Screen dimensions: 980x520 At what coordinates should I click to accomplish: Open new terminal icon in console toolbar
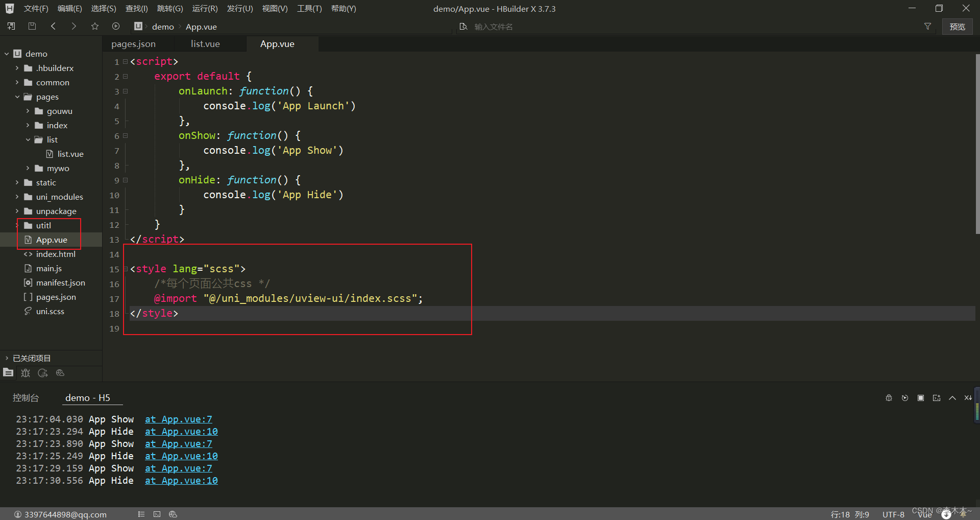[x=937, y=398]
